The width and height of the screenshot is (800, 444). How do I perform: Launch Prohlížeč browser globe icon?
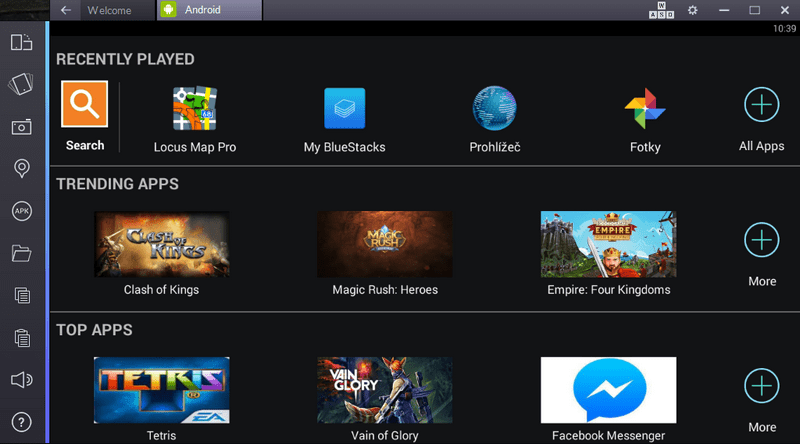[494, 108]
